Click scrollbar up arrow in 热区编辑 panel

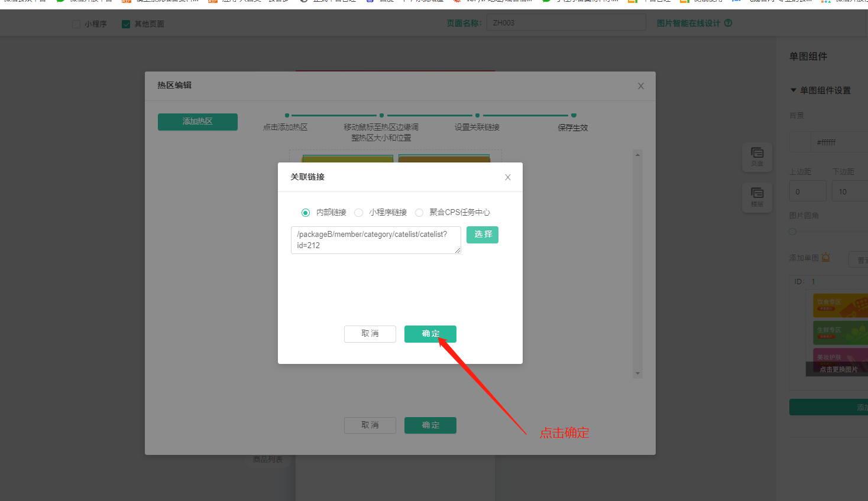coord(637,155)
